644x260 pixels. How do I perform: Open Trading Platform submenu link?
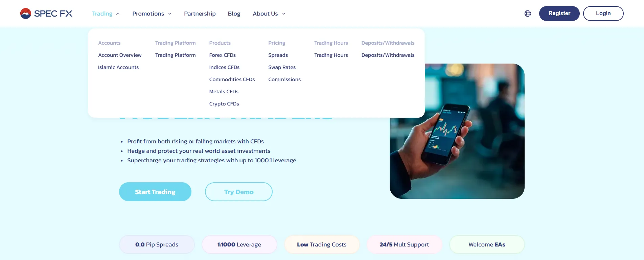pyautogui.click(x=176, y=55)
